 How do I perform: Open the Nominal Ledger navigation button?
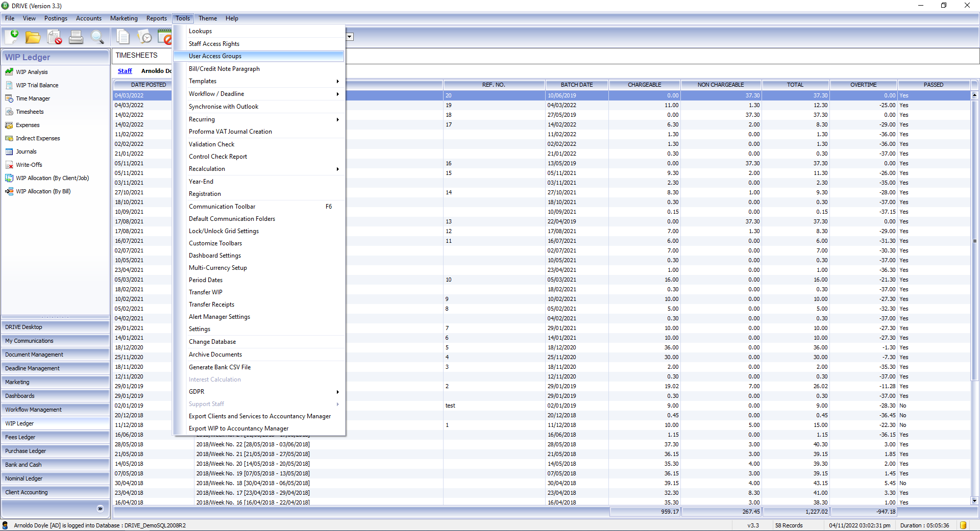[55, 478]
